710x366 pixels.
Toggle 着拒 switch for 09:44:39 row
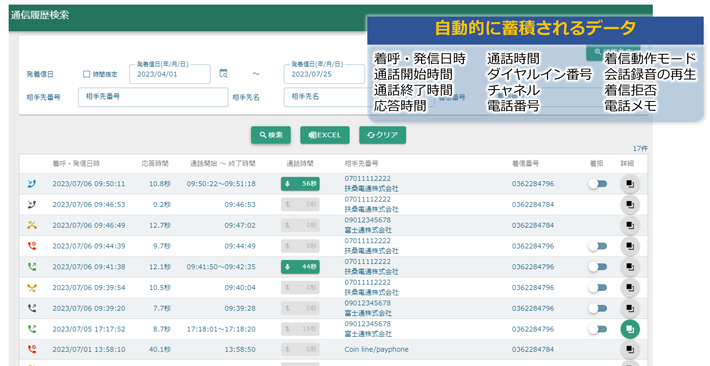(598, 246)
